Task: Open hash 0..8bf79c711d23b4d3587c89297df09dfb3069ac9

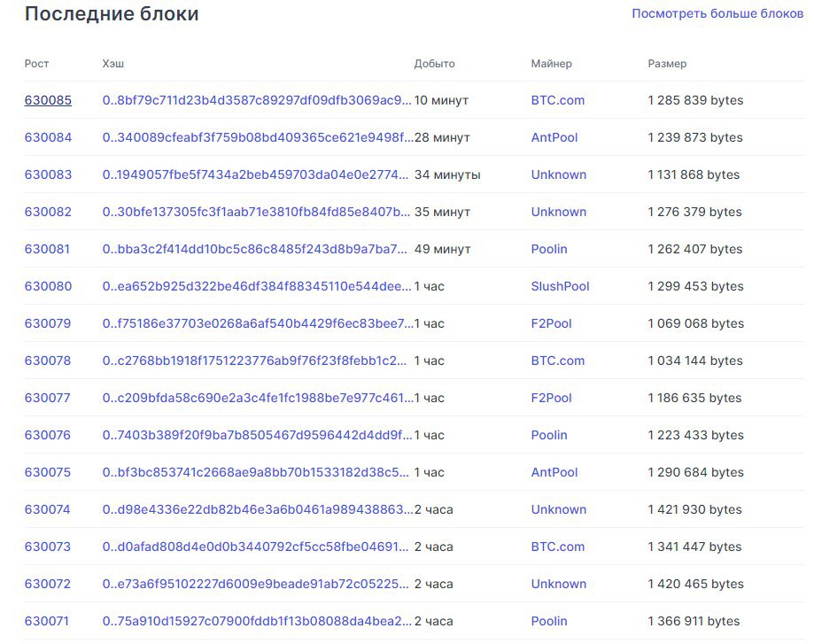Action: click(x=257, y=100)
